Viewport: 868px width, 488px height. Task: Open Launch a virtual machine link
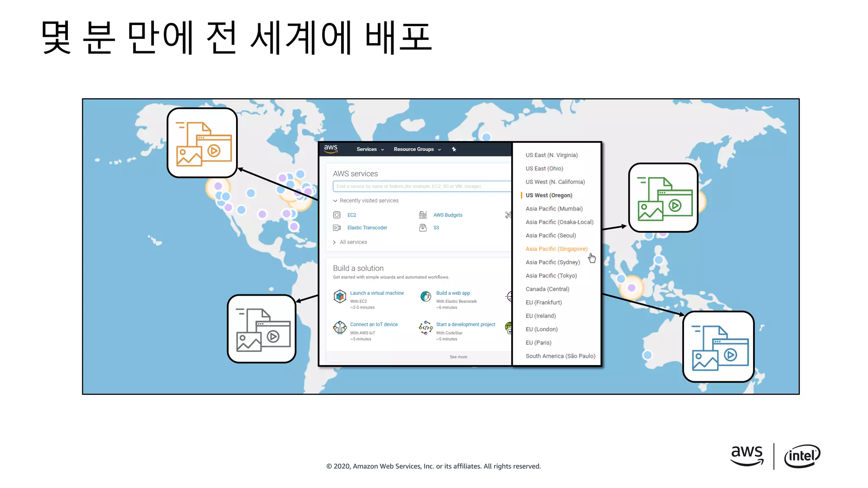[377, 293]
